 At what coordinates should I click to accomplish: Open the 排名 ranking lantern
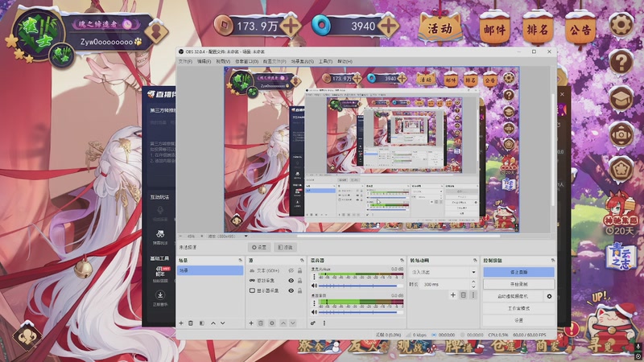(x=537, y=29)
